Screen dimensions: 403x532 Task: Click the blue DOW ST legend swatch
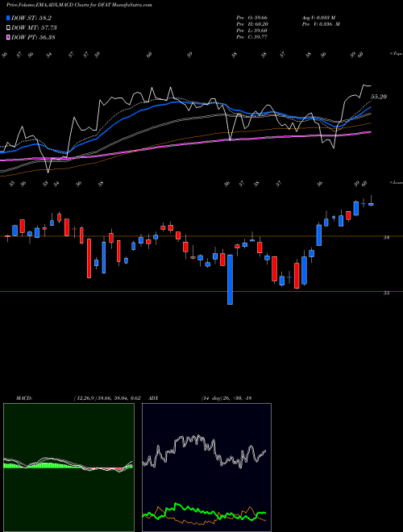pyautogui.click(x=8, y=19)
